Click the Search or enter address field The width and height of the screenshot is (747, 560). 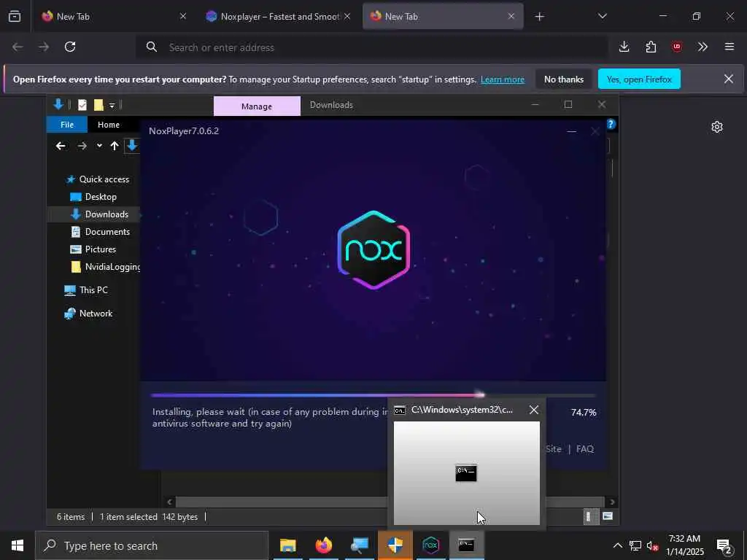pos(371,47)
